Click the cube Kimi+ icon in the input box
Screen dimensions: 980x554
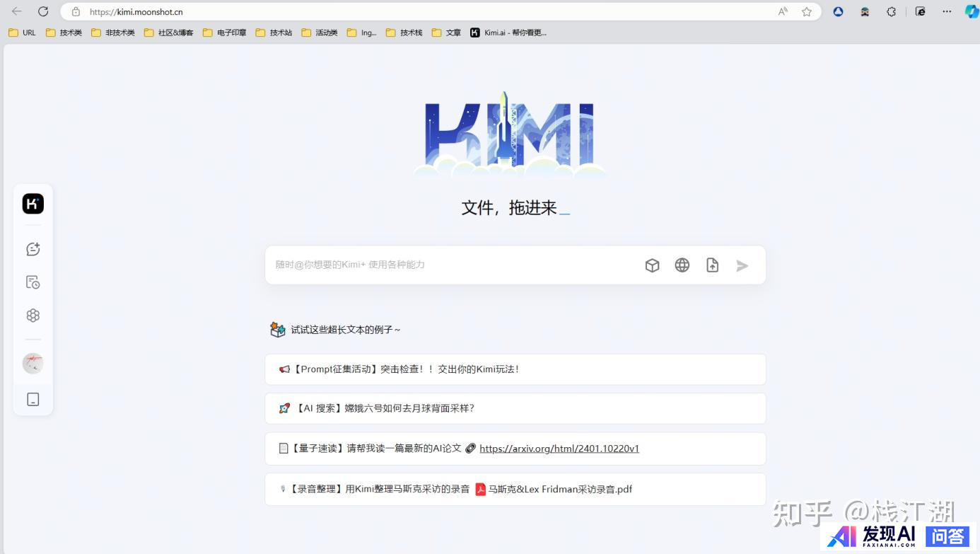(652, 265)
